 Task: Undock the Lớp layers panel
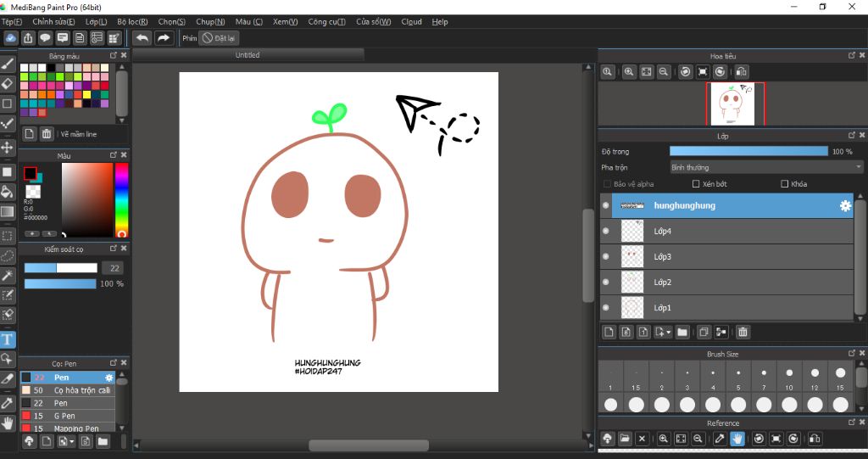pos(851,135)
